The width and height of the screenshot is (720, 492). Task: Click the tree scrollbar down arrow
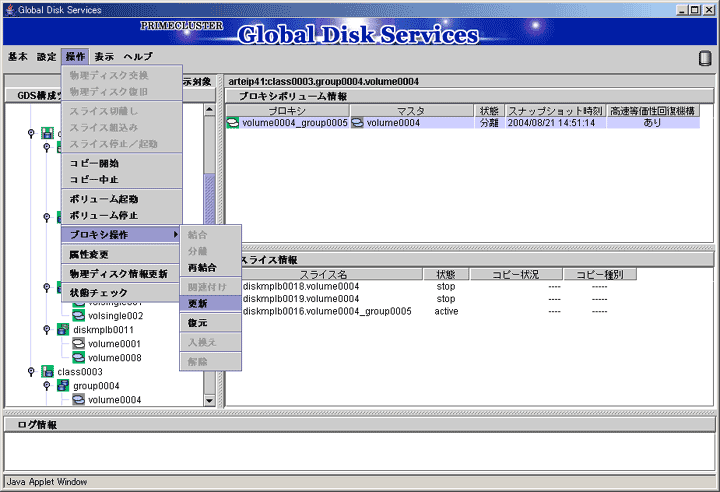(209, 401)
